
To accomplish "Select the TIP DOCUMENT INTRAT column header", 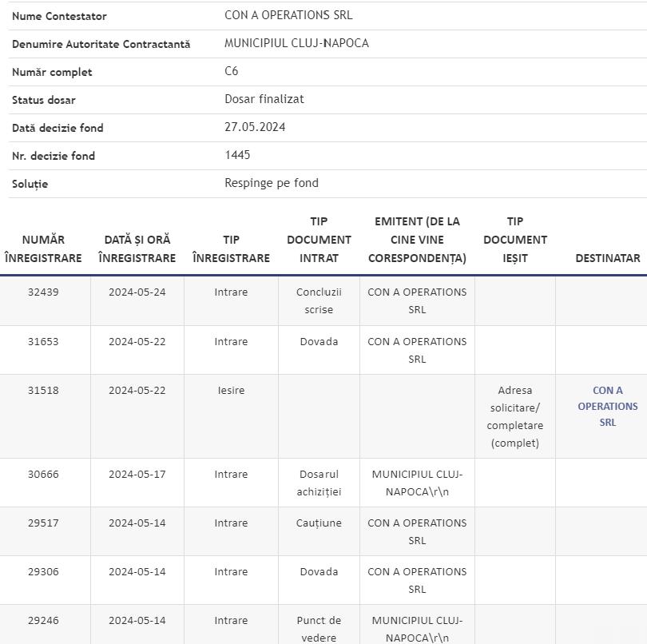I will pyautogui.click(x=319, y=240).
